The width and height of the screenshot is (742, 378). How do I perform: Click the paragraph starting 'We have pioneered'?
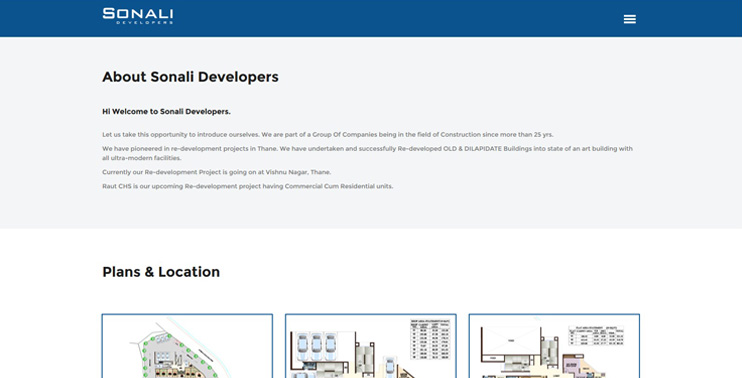367,153
